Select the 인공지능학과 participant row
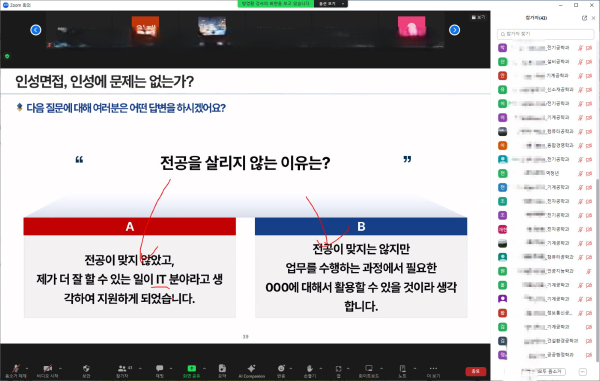This screenshot has height=381, width=600. point(545,271)
